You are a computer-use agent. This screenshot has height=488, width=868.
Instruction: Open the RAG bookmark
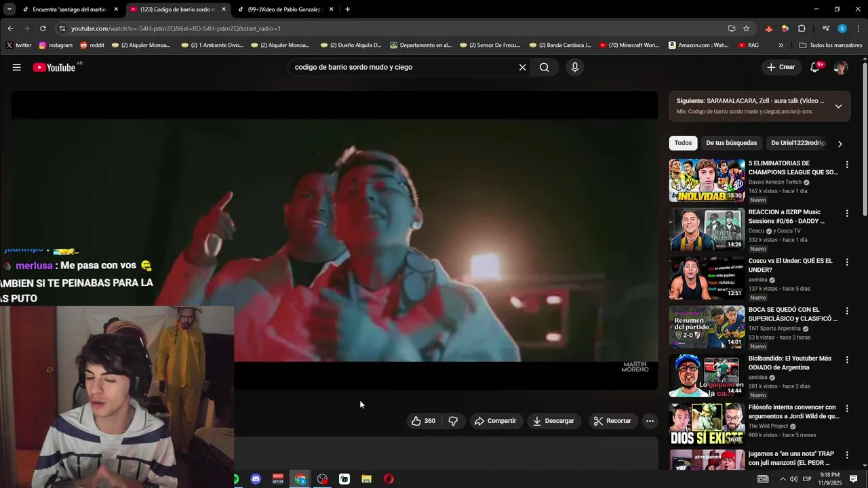(x=747, y=45)
